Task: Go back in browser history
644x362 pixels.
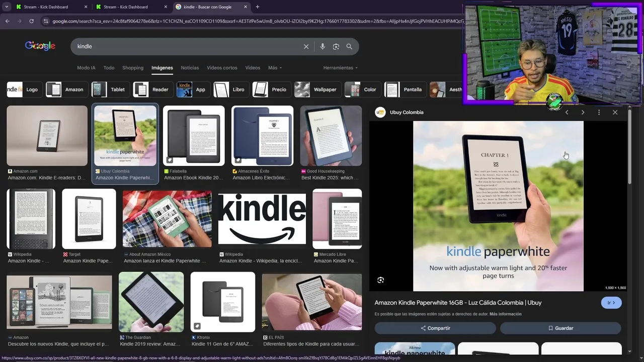Action: (x=7, y=21)
